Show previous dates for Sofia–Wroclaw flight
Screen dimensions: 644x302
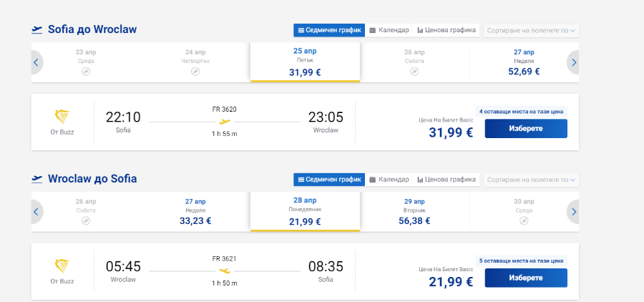click(x=36, y=62)
